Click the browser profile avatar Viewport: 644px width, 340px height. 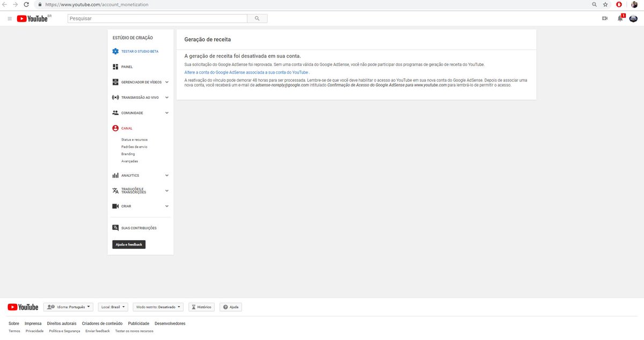click(x=634, y=4)
